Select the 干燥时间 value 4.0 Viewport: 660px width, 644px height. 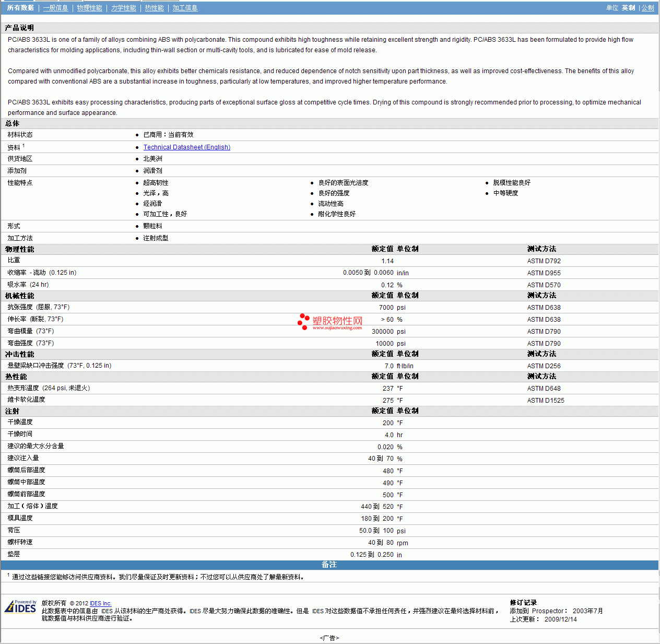click(x=389, y=435)
